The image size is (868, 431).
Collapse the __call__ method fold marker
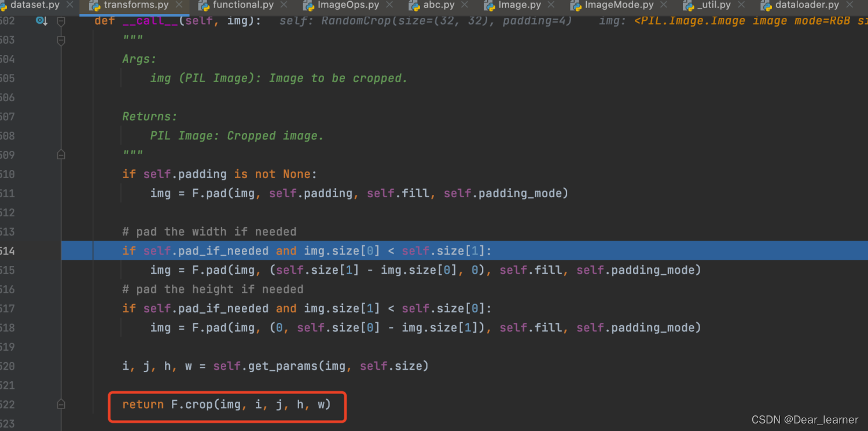pyautogui.click(x=61, y=21)
